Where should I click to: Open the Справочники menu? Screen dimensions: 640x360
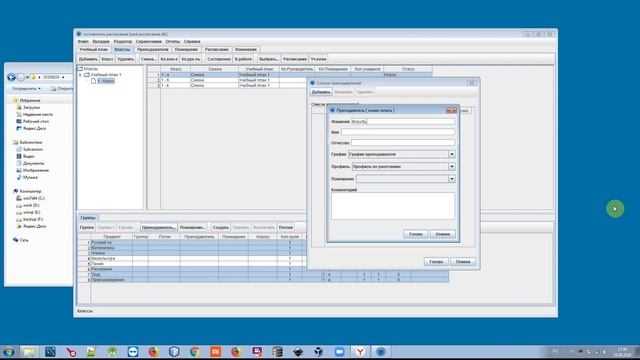(149, 42)
